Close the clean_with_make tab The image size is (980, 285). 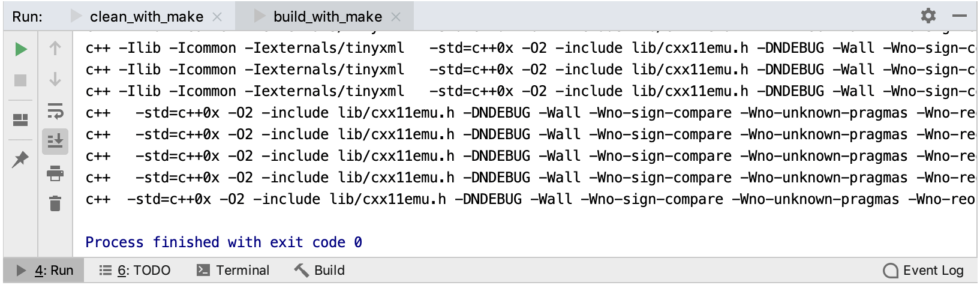pos(217,17)
